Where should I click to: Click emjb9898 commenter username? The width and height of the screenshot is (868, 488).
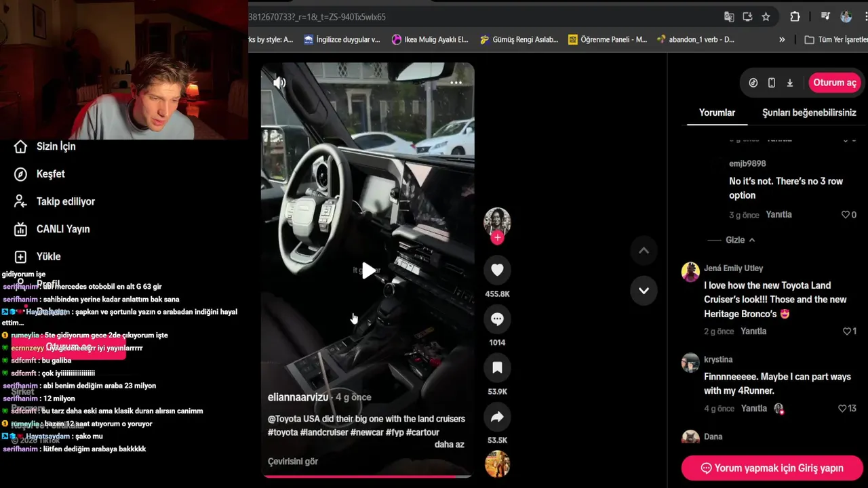pos(747,164)
